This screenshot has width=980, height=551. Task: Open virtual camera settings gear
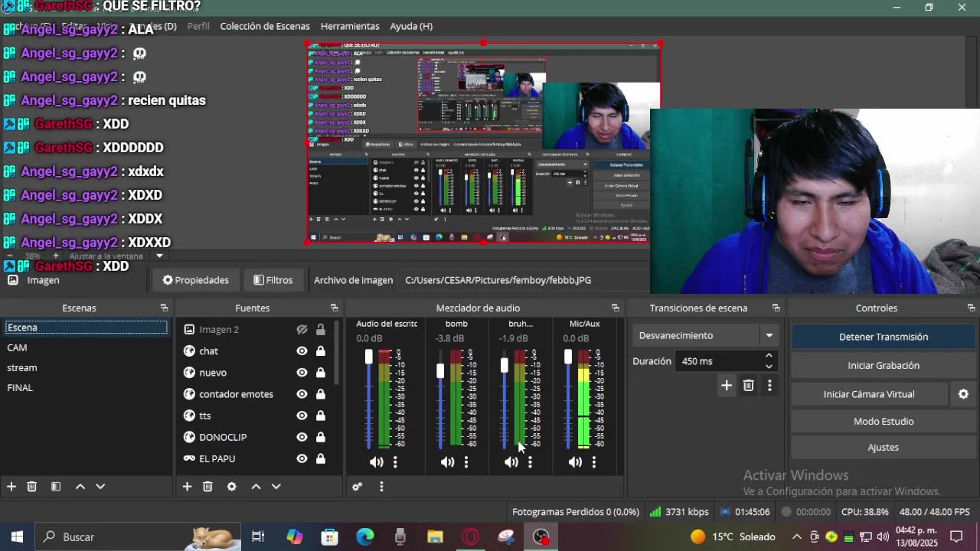(x=963, y=394)
